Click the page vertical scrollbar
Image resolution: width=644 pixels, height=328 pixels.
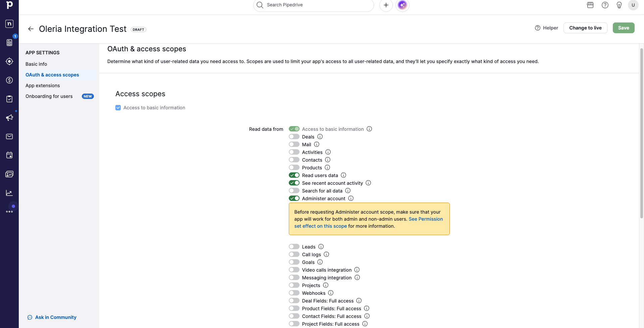click(642, 134)
